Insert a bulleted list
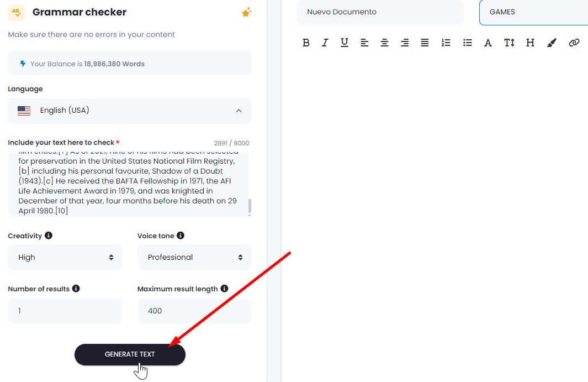 click(x=467, y=43)
